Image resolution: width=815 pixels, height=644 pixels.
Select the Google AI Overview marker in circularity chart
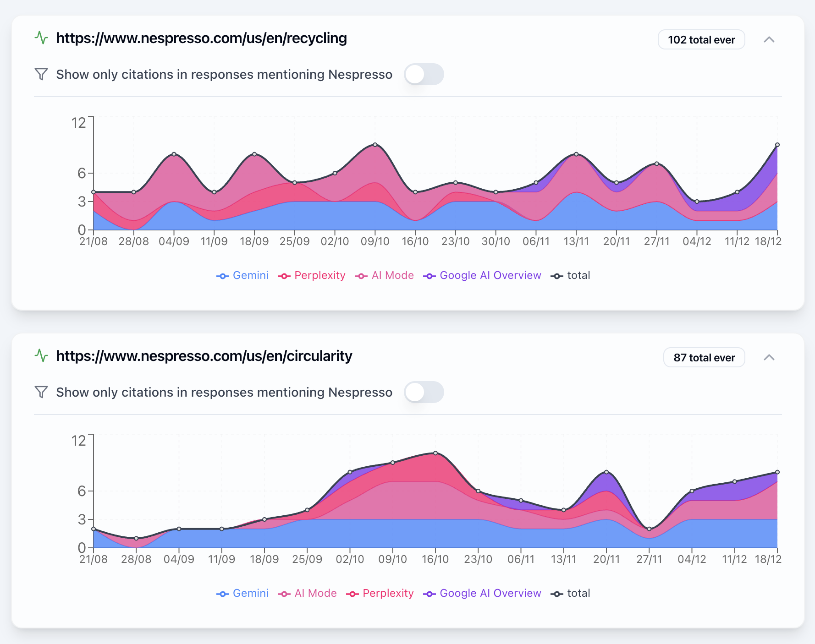point(430,593)
